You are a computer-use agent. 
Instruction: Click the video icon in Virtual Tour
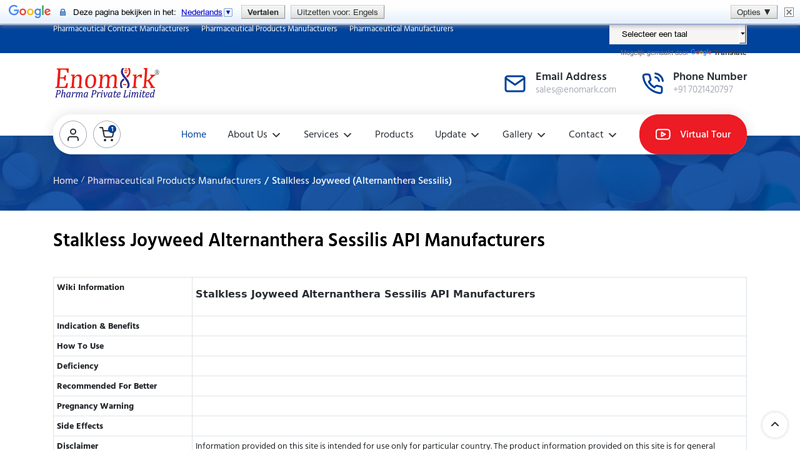663,134
